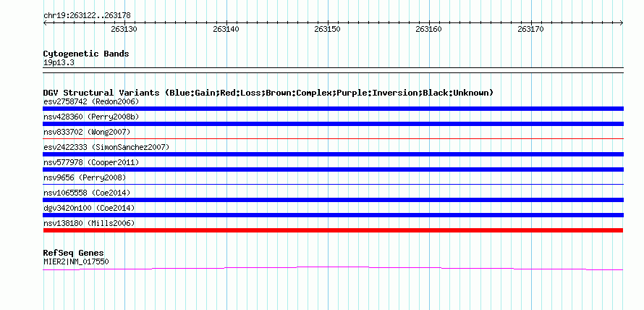Select the 19p13.3 band label
The width and height of the screenshot is (644, 310).
(59, 63)
